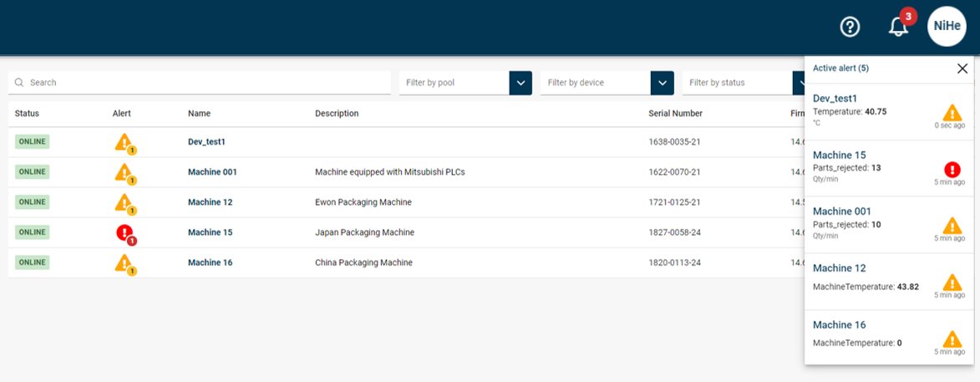Open the NiHe user profile avatar
The image size is (980, 382).
pos(947,27)
